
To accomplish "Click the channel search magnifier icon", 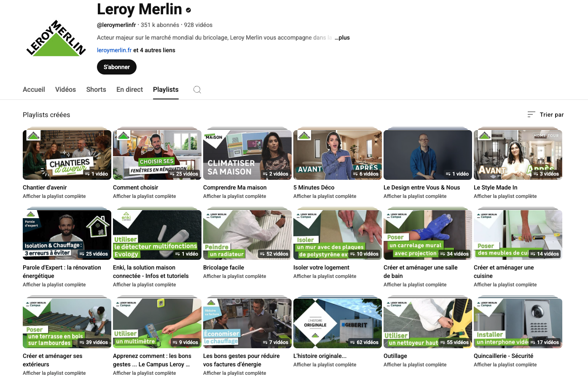I will point(197,89).
